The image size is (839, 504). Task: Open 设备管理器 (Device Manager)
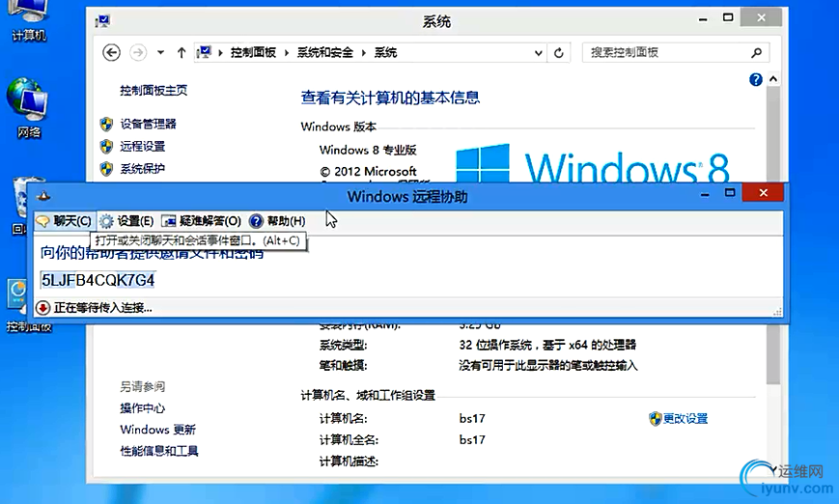click(x=148, y=125)
